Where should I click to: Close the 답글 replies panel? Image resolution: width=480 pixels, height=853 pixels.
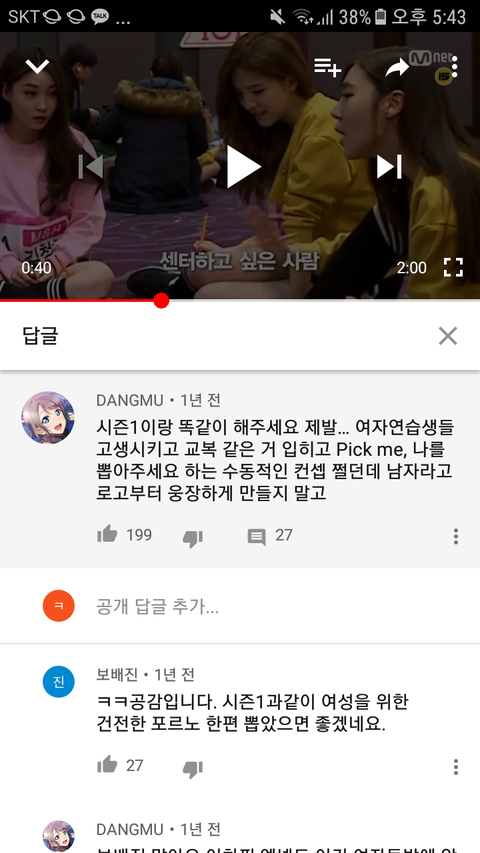448,336
